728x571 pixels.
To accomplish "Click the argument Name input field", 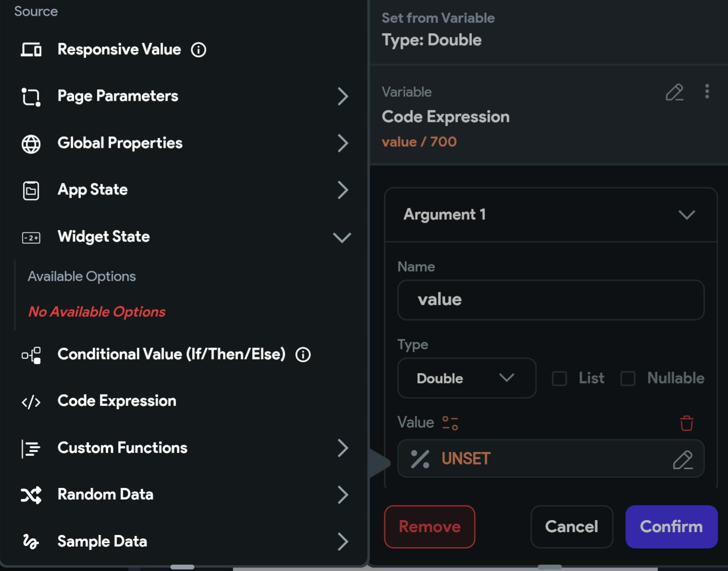I will [551, 300].
